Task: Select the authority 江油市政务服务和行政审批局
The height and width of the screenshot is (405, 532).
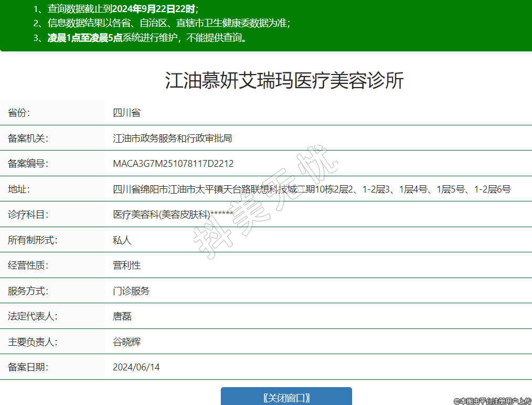Action: coord(173,138)
